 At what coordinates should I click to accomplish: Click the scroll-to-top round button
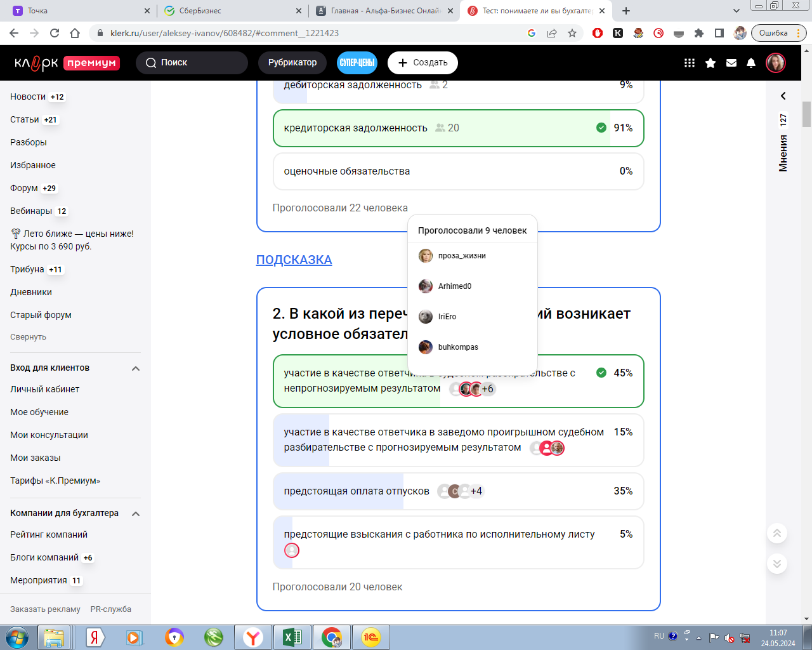(x=777, y=533)
